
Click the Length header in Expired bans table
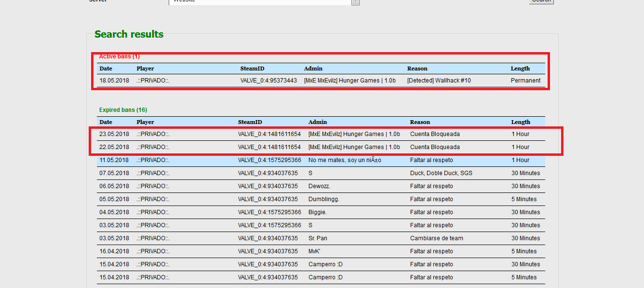pyautogui.click(x=521, y=122)
